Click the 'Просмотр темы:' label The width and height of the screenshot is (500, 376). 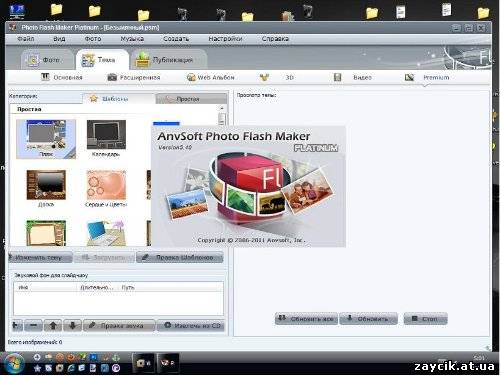tap(256, 95)
